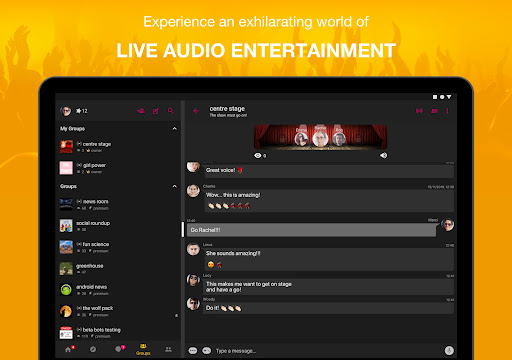This screenshot has width=512, height=360.
Task: Open the three-dot overflow menu
Action: point(447,111)
